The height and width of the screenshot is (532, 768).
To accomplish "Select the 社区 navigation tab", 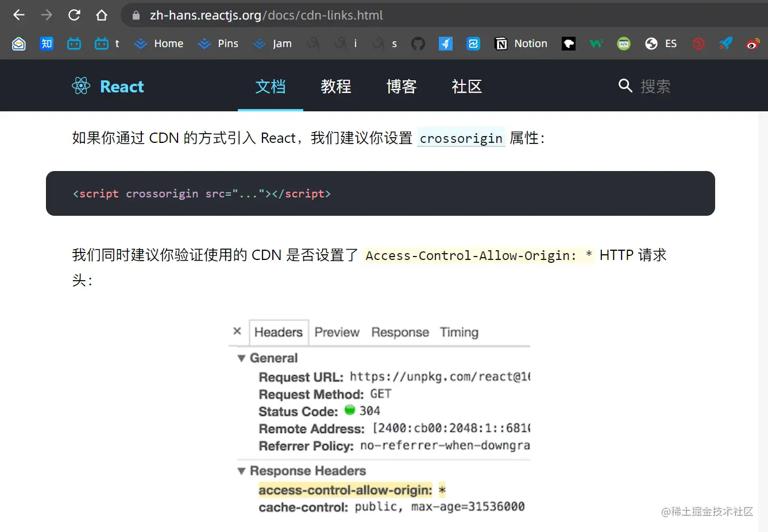I will (467, 87).
